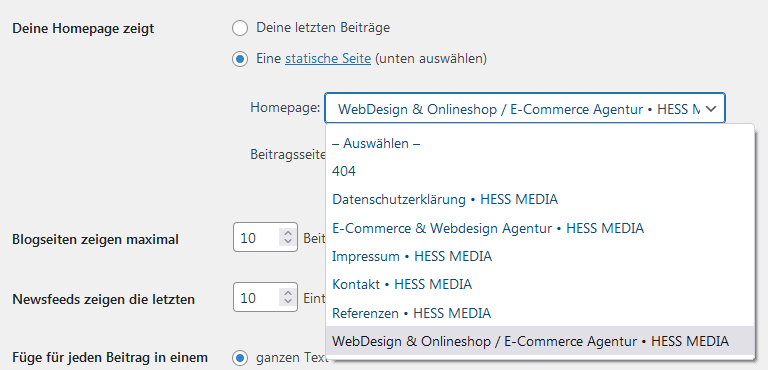Click 'Füge für jeden Beitrag in einem' label
Image resolution: width=768 pixels, height=370 pixels.
(x=110, y=358)
